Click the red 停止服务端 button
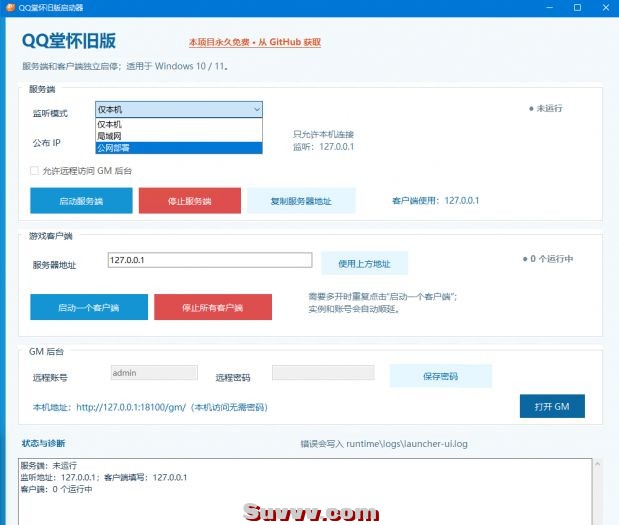This screenshot has height=525, width=619. pos(190,201)
